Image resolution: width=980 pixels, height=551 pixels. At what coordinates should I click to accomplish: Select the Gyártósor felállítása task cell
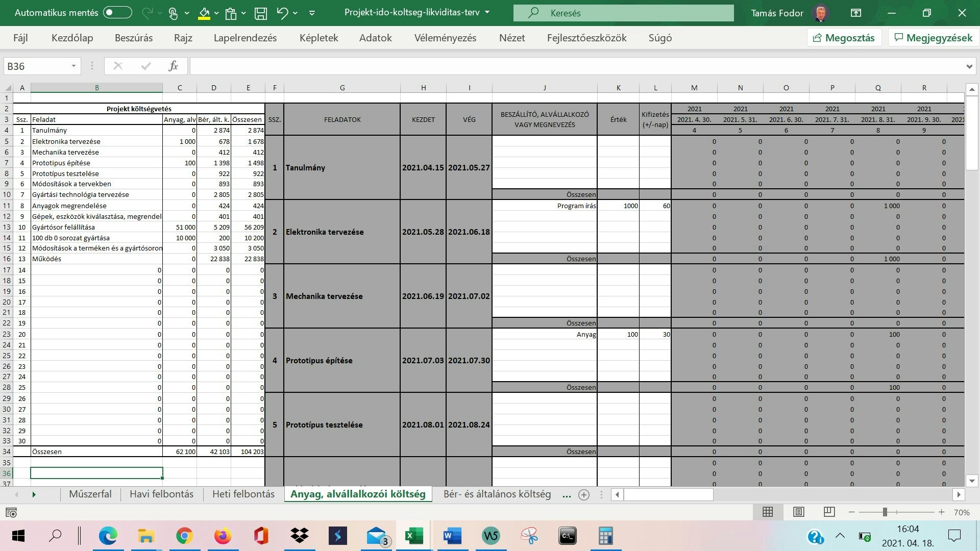pos(96,227)
